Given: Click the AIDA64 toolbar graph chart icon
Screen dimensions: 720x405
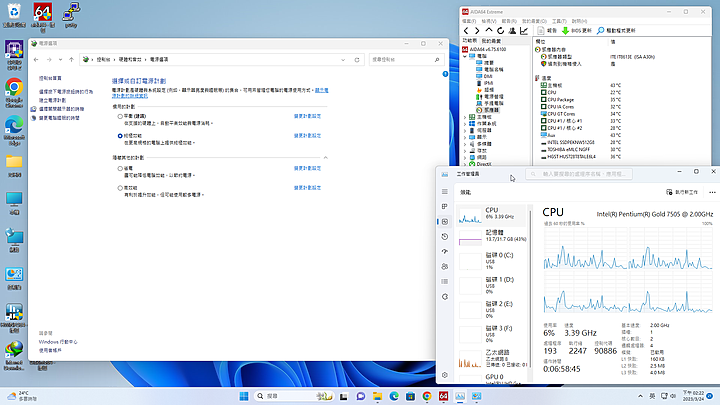Looking at the screenshot, I should click(x=524, y=31).
